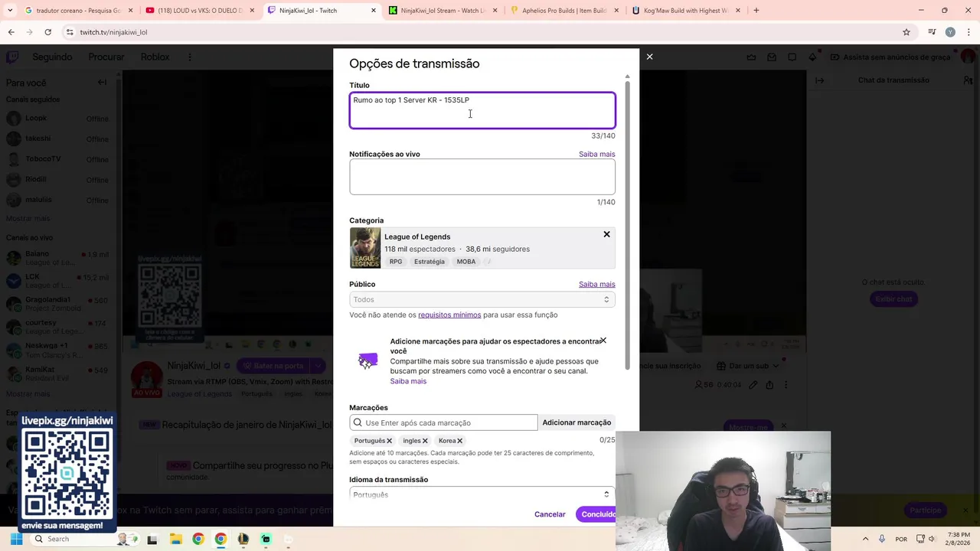Remove the ingles tag

click(425, 441)
